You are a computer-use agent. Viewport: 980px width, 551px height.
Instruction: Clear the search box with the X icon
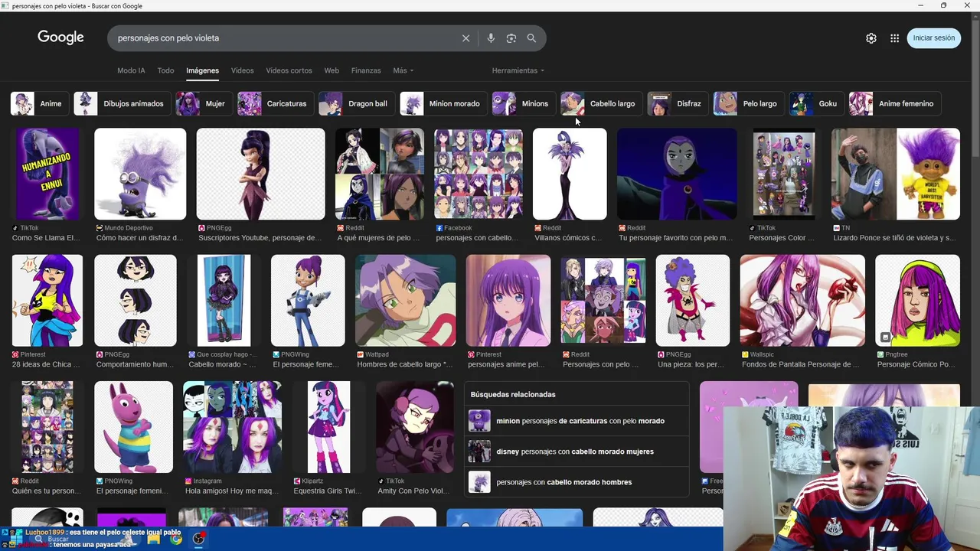pyautogui.click(x=465, y=38)
